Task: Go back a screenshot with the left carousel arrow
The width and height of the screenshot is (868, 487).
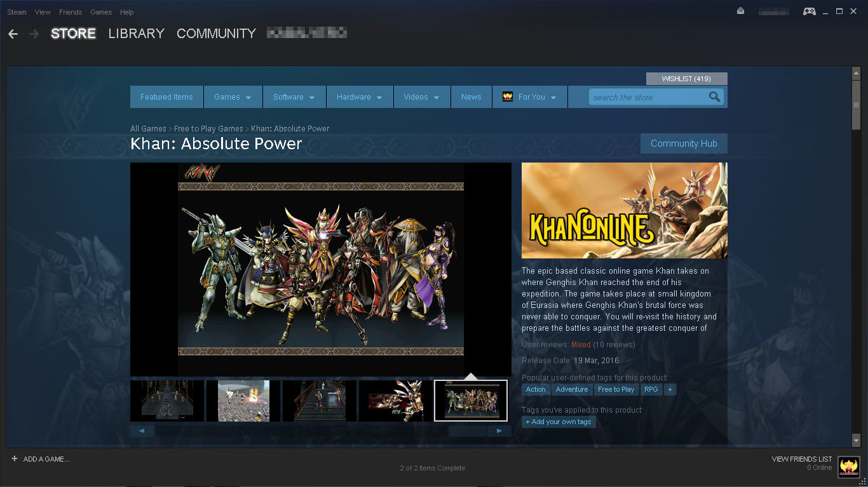Action: pyautogui.click(x=142, y=430)
